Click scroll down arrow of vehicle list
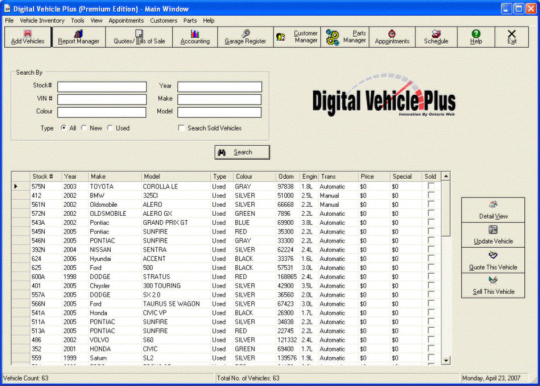The height and width of the screenshot is (386, 540). pyautogui.click(x=446, y=361)
